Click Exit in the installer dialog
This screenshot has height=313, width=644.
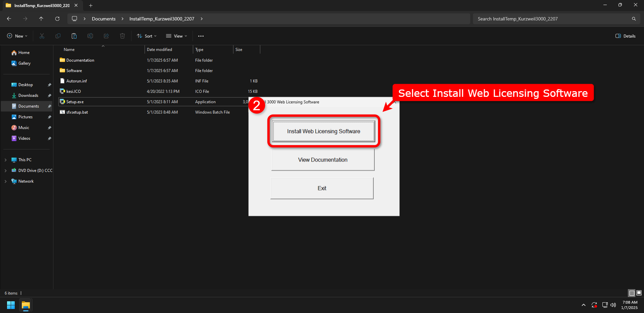pos(322,188)
